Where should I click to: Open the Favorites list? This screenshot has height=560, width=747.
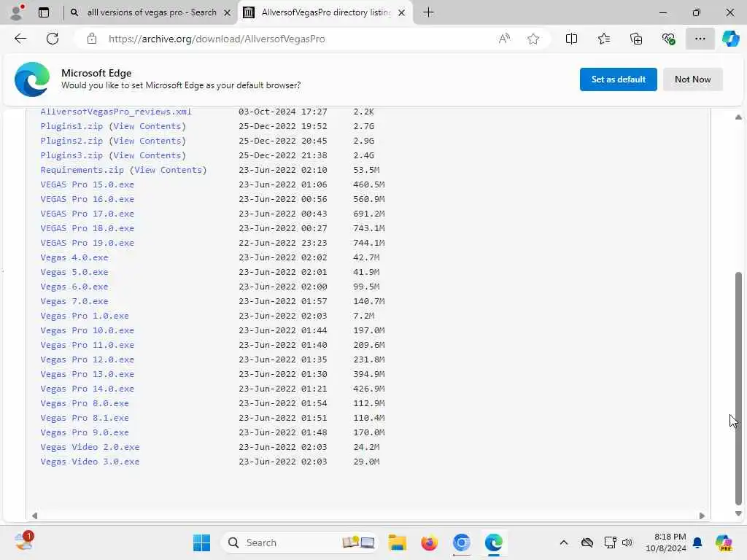[x=603, y=39]
